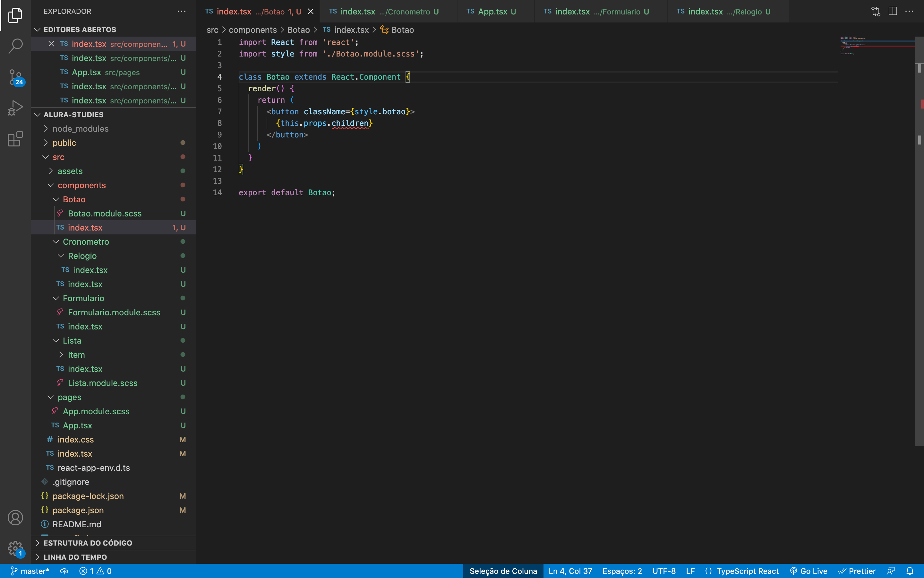Open notifications bell in status bar
This screenshot has height=578, width=924.
(910, 571)
